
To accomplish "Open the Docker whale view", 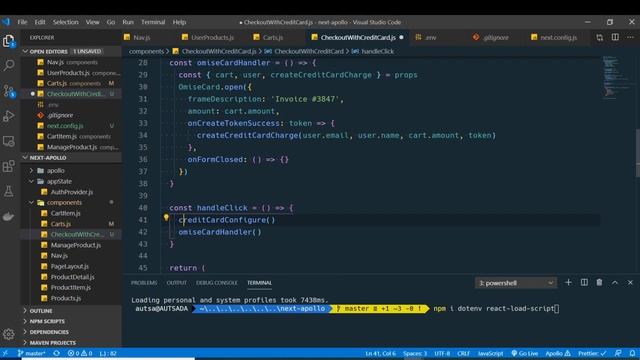I will coord(9,217).
